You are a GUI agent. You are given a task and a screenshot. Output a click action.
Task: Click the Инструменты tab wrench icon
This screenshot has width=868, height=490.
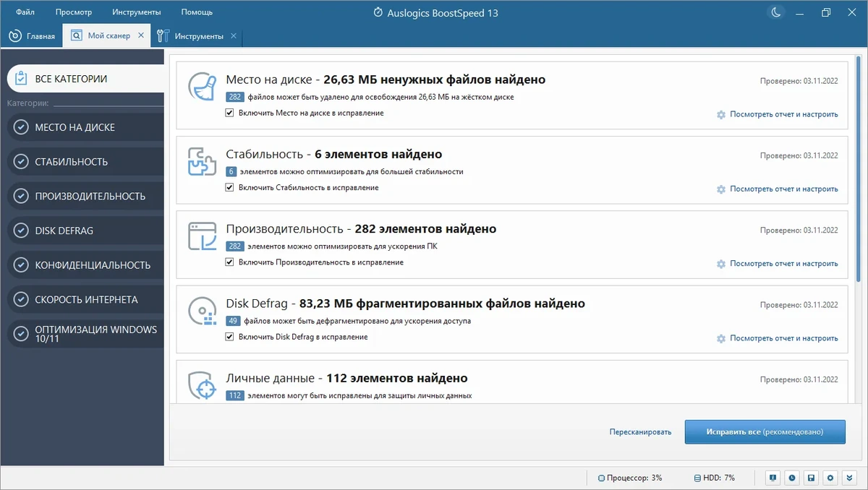click(x=163, y=35)
